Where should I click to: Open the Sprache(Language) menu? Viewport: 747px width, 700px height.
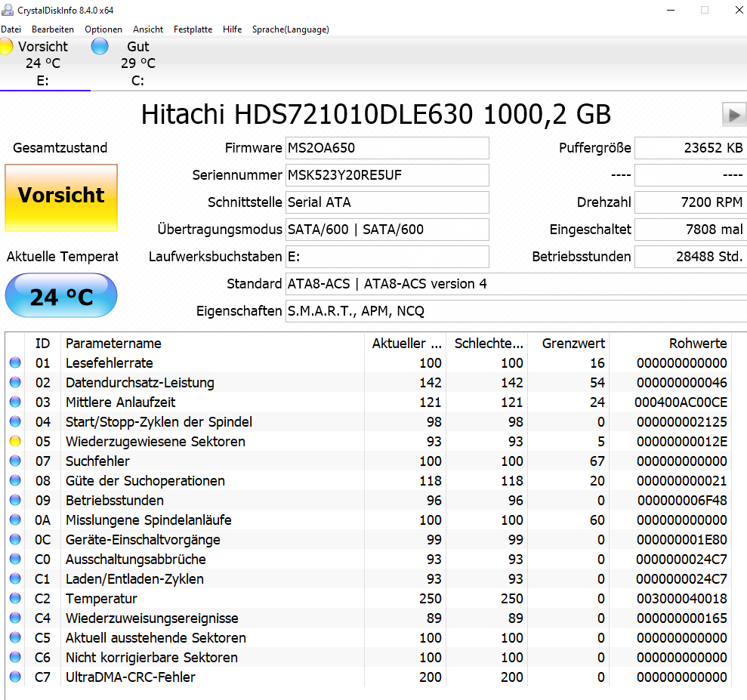point(290,29)
